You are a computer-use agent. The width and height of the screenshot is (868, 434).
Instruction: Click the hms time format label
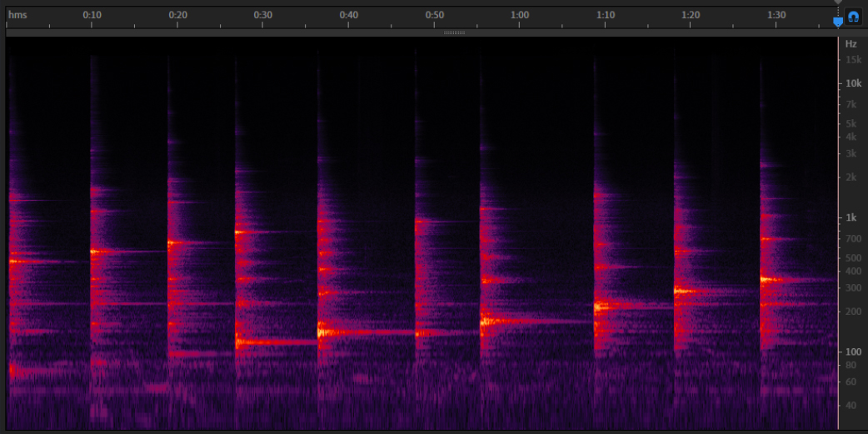(17, 16)
